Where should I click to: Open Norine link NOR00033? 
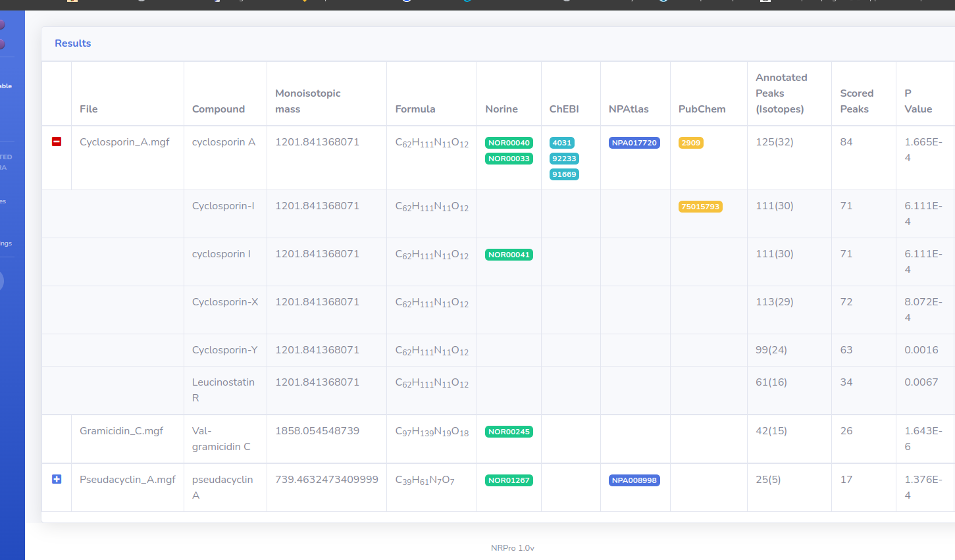509,159
